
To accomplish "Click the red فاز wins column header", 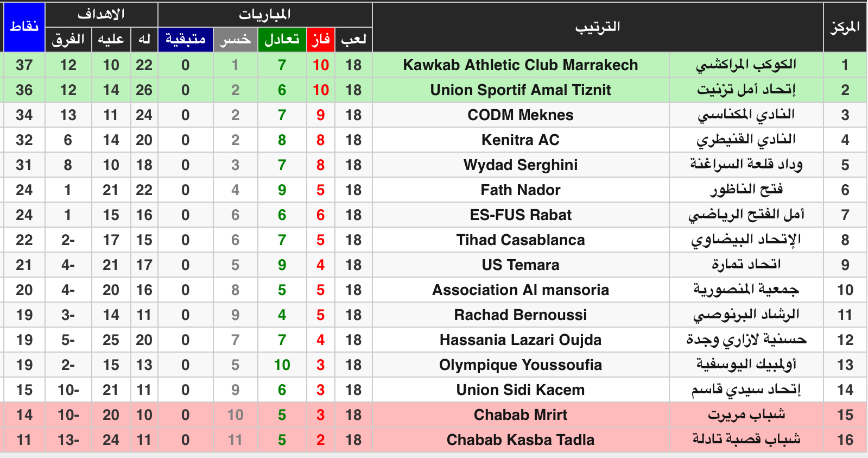I will click(320, 39).
